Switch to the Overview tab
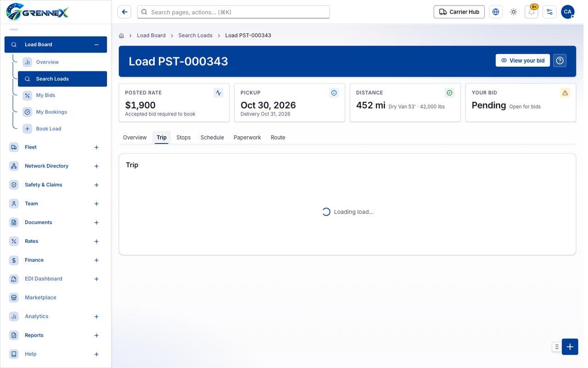This screenshot has width=588, height=368. click(x=135, y=138)
